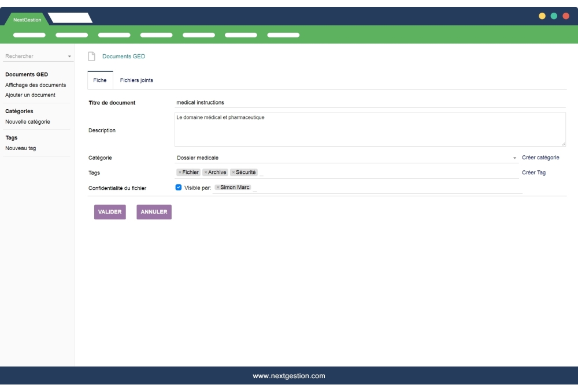Uncheck the Visible par confidentiality checkbox
578x392 pixels.
point(179,186)
